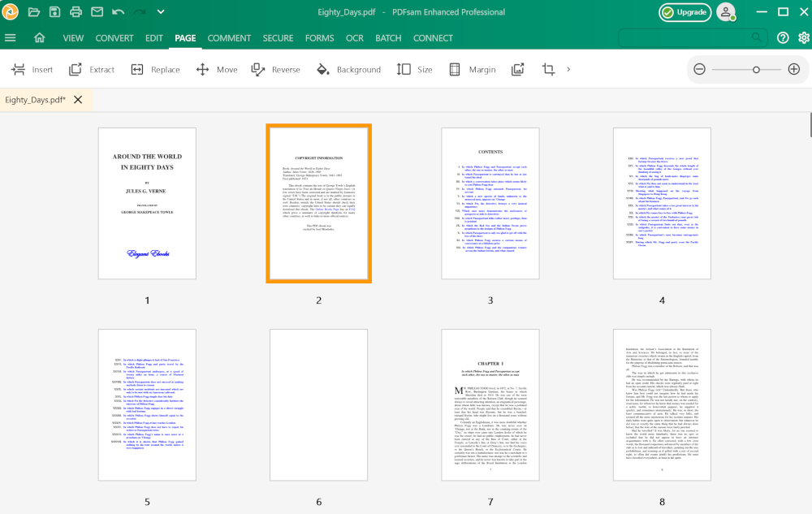Open the SECURE tab
The height and width of the screenshot is (514, 812).
coord(278,38)
